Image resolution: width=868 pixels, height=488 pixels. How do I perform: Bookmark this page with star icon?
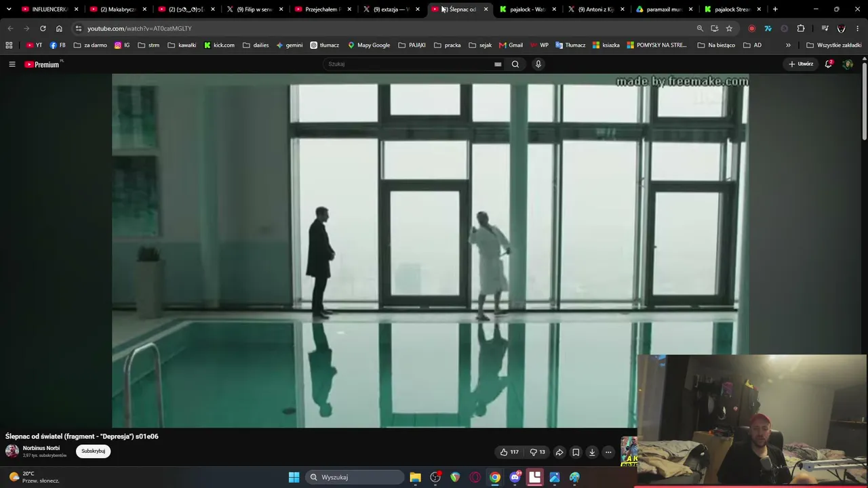coord(729,28)
